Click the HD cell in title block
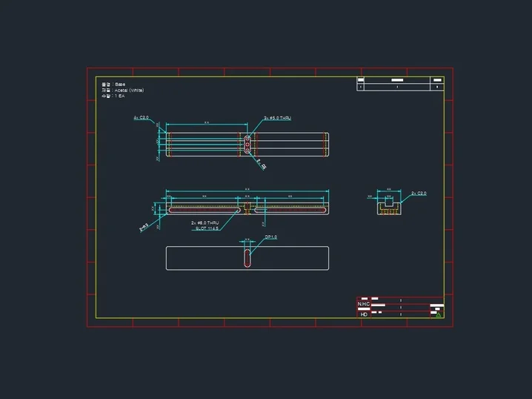 (364, 314)
